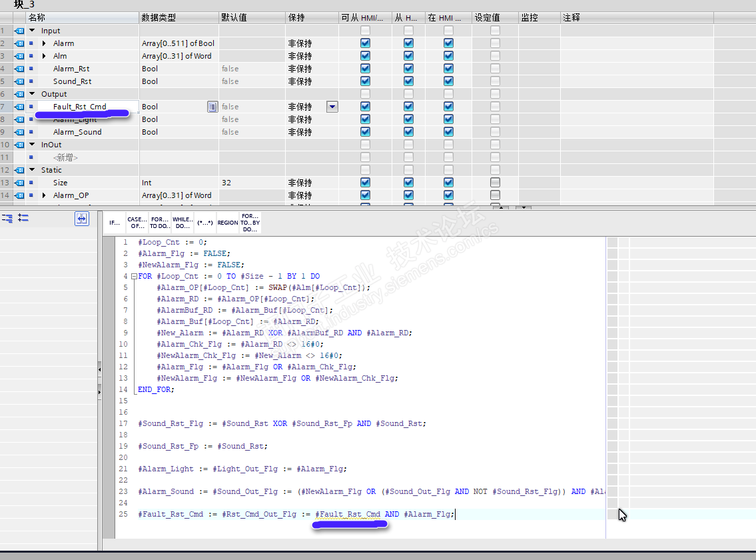The width and height of the screenshot is (756, 560).
Task: Click the interface icon on the Alarm_OP row
Action: (19, 195)
